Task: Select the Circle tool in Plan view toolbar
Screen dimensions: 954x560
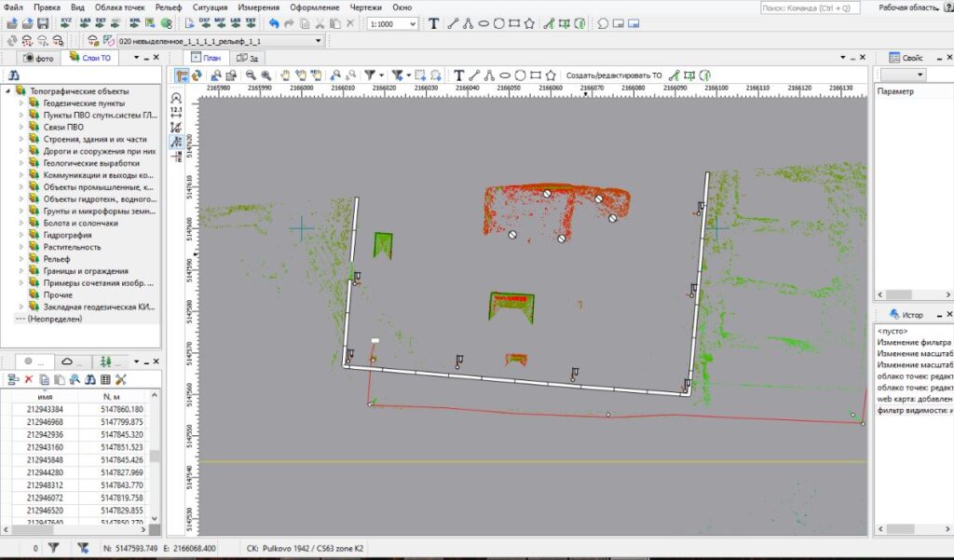Action: [520, 75]
